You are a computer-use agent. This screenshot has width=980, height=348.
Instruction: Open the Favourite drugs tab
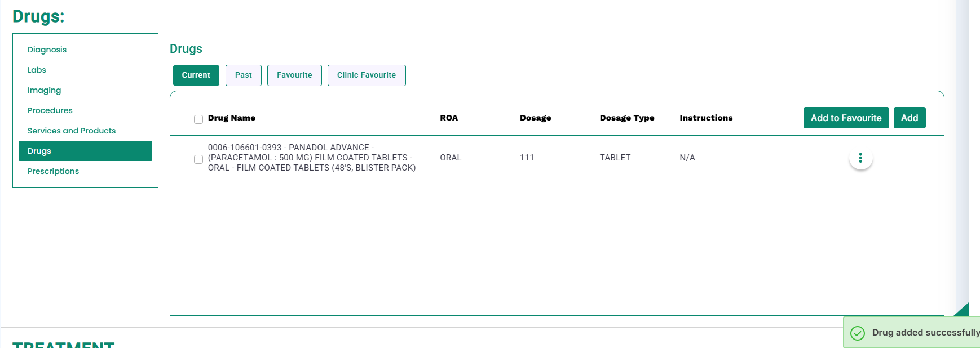tap(294, 75)
